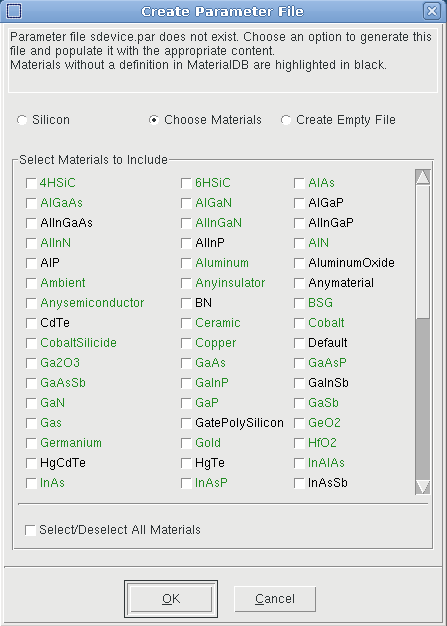Include Cobalt material
This screenshot has width=447, height=626.
(299, 323)
